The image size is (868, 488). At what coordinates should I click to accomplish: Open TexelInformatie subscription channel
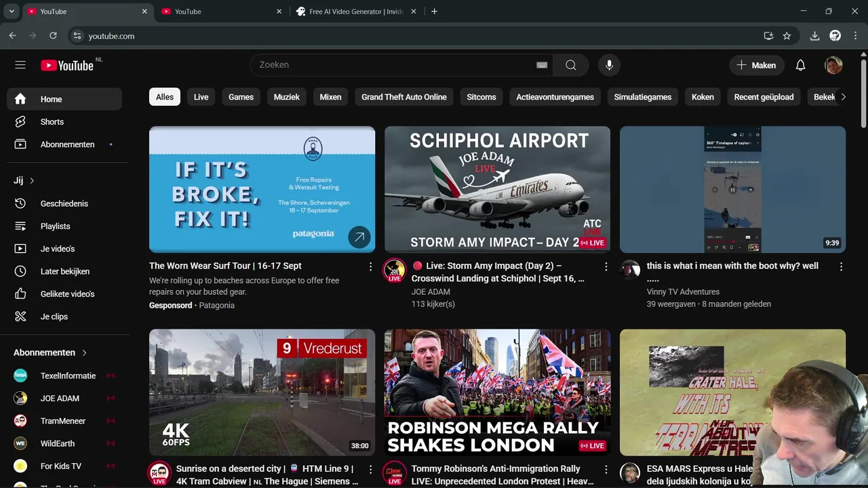64,375
